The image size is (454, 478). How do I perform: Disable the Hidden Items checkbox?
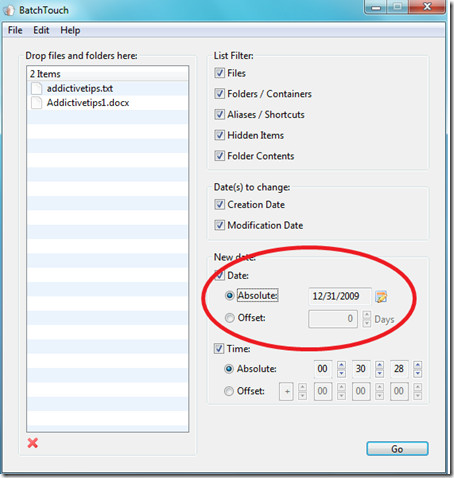pos(219,135)
